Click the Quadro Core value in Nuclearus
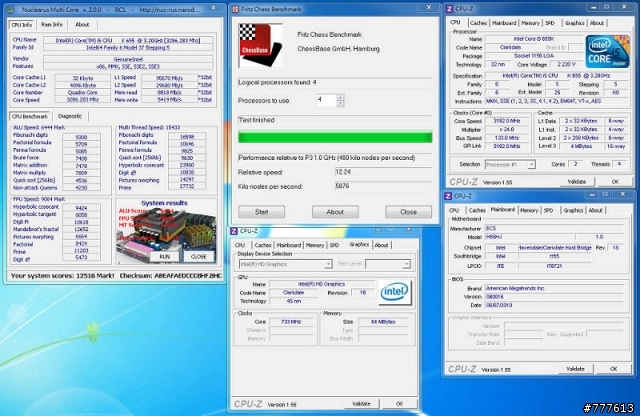The image size is (640, 416). (82, 93)
